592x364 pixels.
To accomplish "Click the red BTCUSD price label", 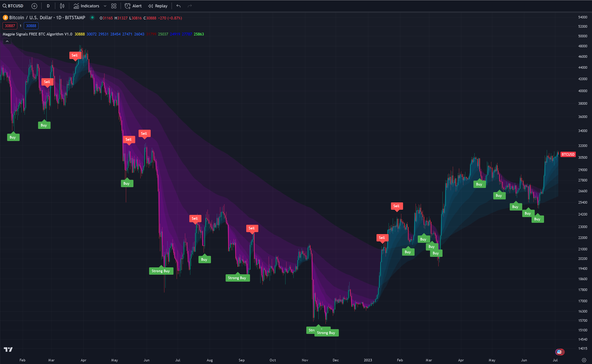I will point(568,154).
